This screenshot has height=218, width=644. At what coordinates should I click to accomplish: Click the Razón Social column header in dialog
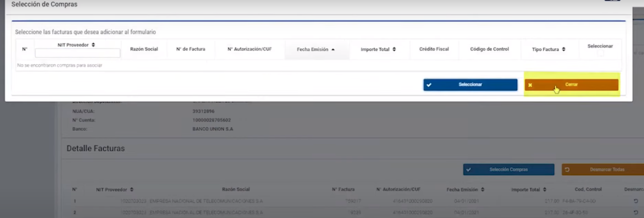[x=144, y=49]
